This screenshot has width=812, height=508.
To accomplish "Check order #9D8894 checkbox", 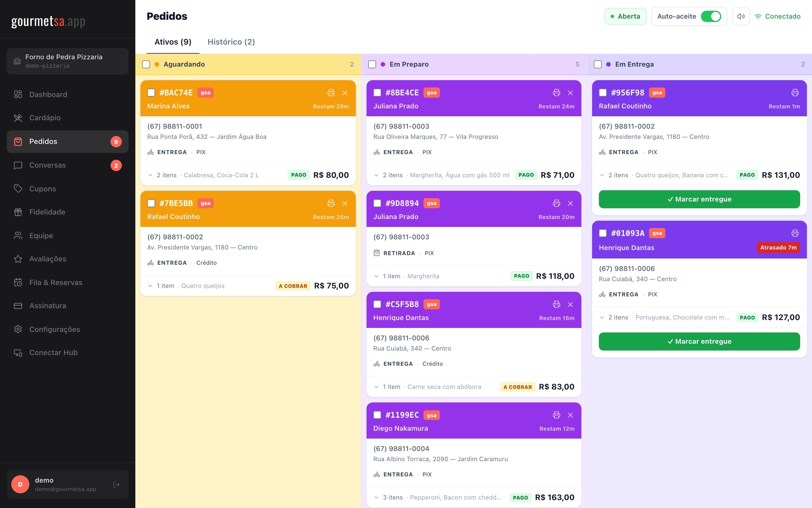I will click(378, 203).
